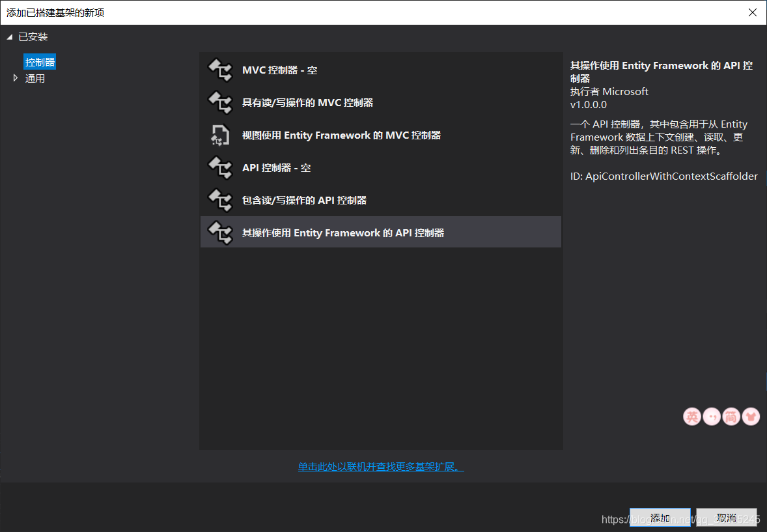Select the highlighted Entity Framework API controller row

pos(381,232)
